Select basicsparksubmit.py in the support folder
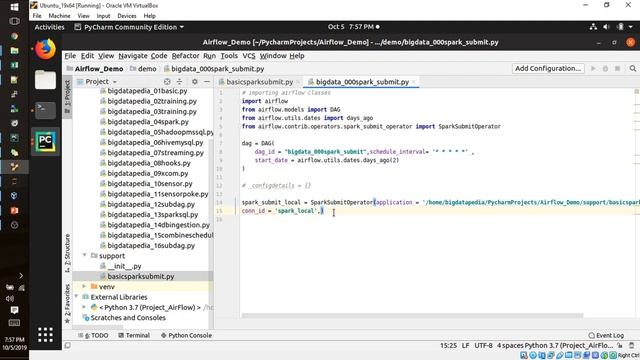 pyautogui.click(x=140, y=276)
